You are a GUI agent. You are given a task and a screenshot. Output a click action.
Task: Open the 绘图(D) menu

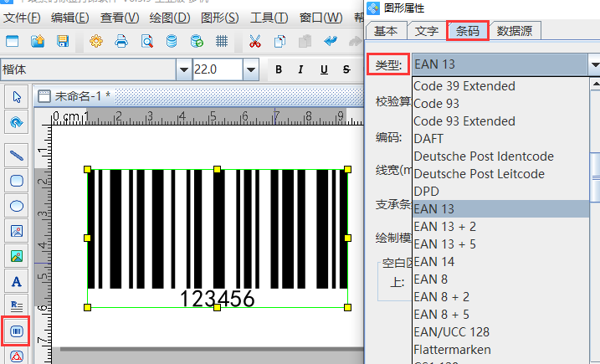[170, 18]
